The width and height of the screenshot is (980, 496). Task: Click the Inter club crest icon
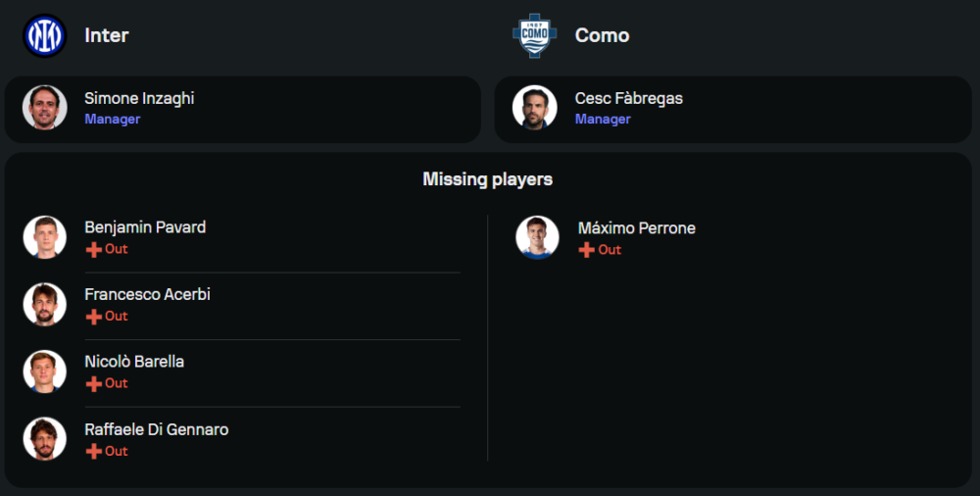(44, 36)
